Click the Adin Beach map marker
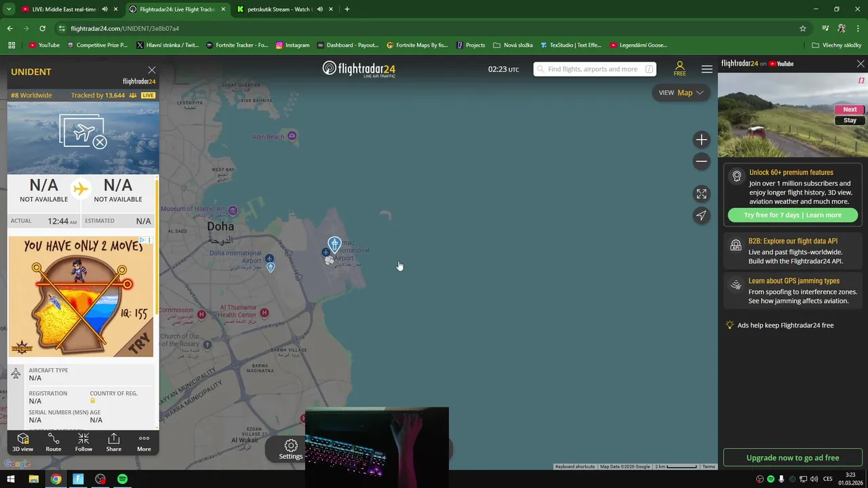Viewport: 868px width, 488px height. (292, 136)
